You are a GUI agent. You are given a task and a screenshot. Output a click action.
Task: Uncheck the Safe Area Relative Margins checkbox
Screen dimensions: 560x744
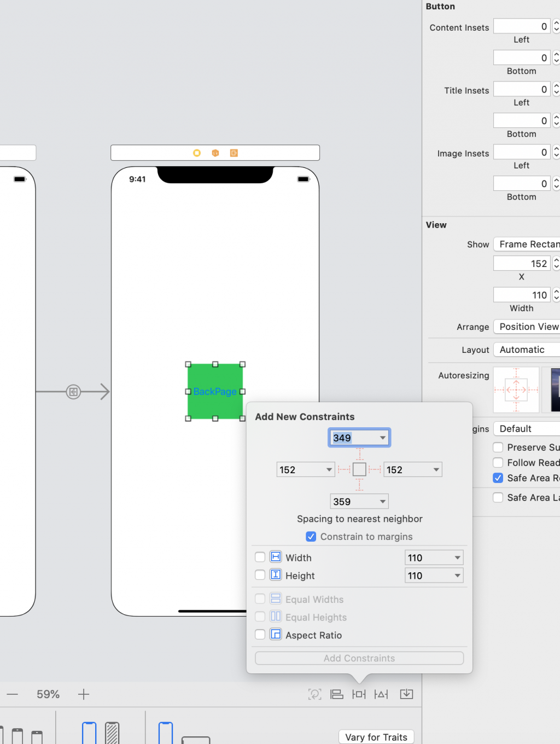coord(498,478)
